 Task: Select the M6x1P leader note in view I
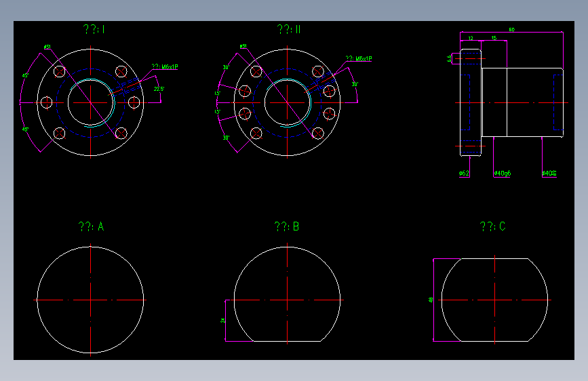tap(165, 66)
